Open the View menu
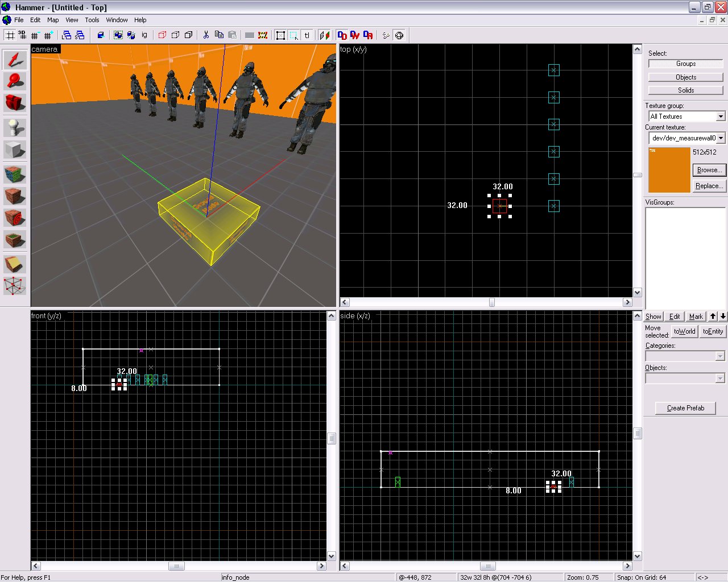The width and height of the screenshot is (728, 582). (x=72, y=20)
